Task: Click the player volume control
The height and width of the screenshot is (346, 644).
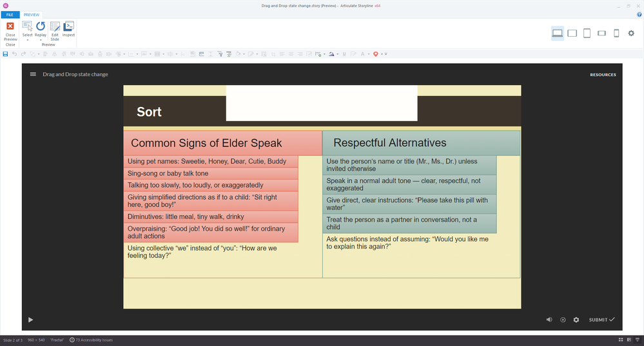Action: (549, 320)
